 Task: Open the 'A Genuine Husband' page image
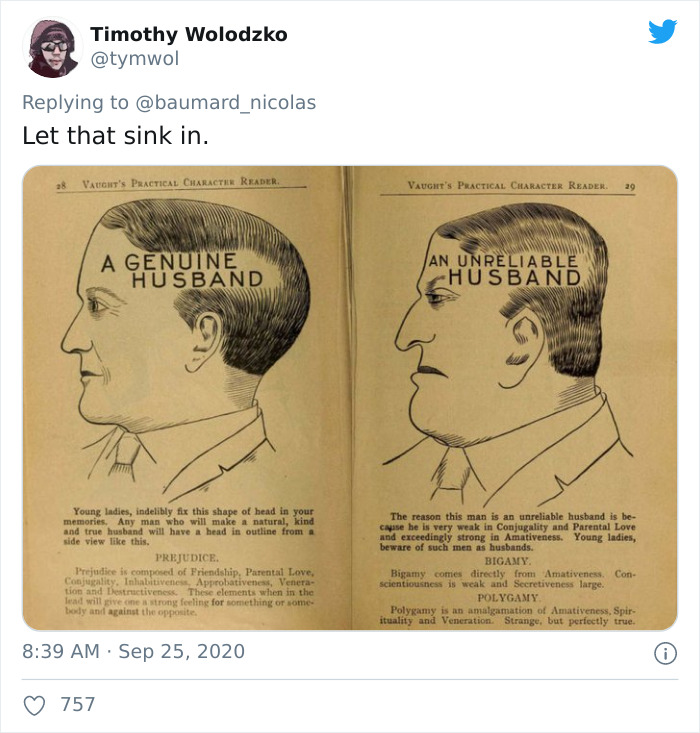(184, 397)
